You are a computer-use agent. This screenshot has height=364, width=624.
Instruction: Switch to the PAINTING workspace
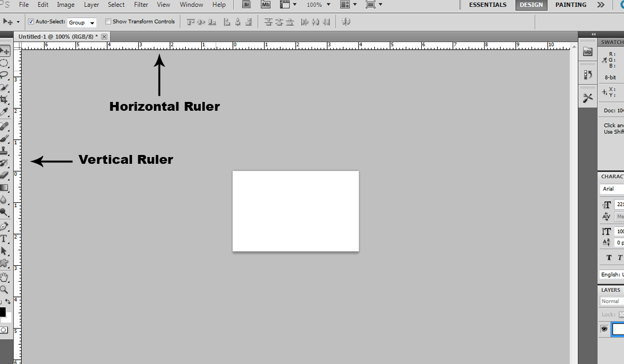570,5
